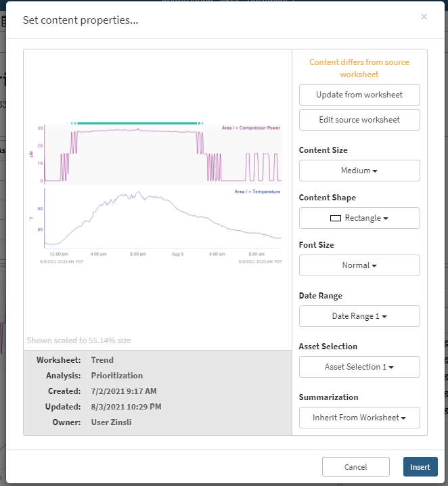Expand the Date Range 1 dropdown
This screenshot has height=486, width=448.
[x=359, y=316]
